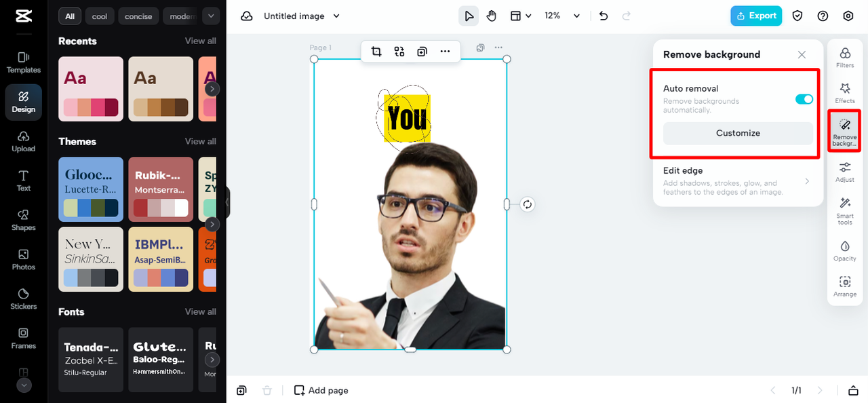Click the crop tool in floating toolbar
The image size is (868, 403).
376,51
